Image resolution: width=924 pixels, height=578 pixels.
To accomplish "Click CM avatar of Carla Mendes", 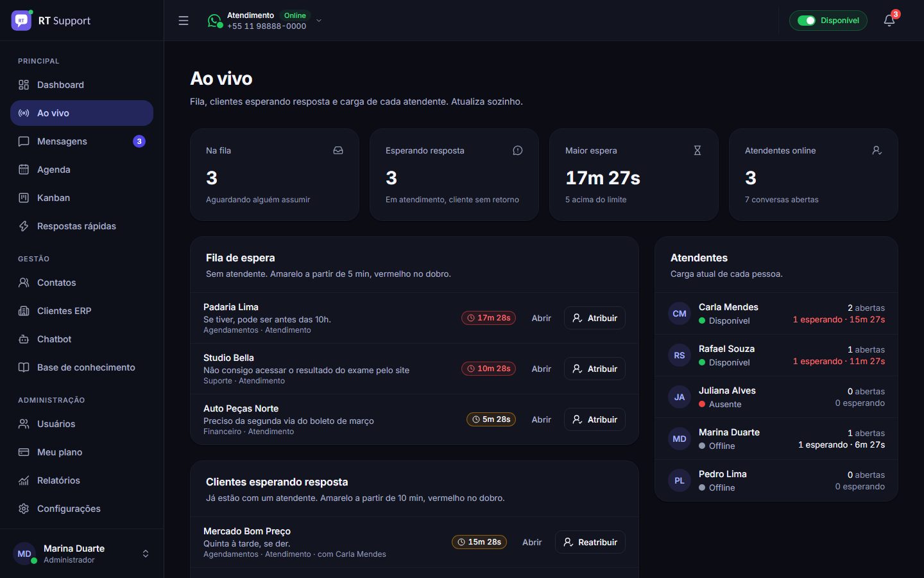I will click(x=680, y=313).
